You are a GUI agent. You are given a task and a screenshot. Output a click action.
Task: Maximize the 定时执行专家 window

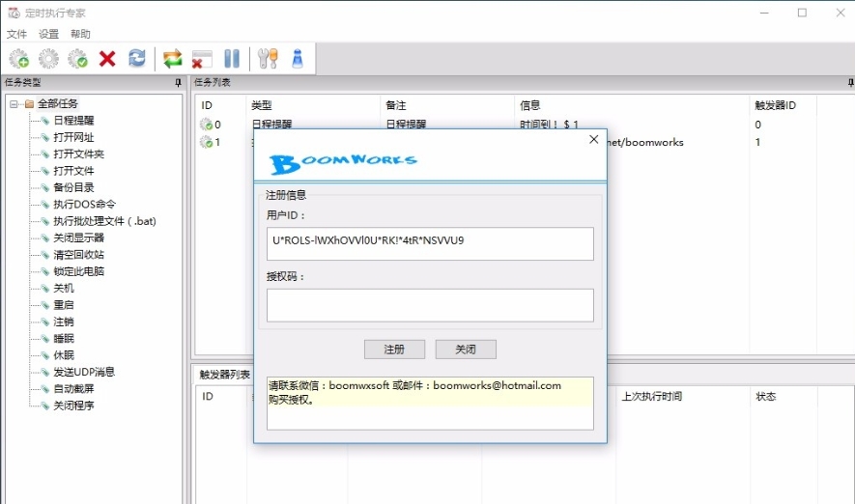(802, 13)
